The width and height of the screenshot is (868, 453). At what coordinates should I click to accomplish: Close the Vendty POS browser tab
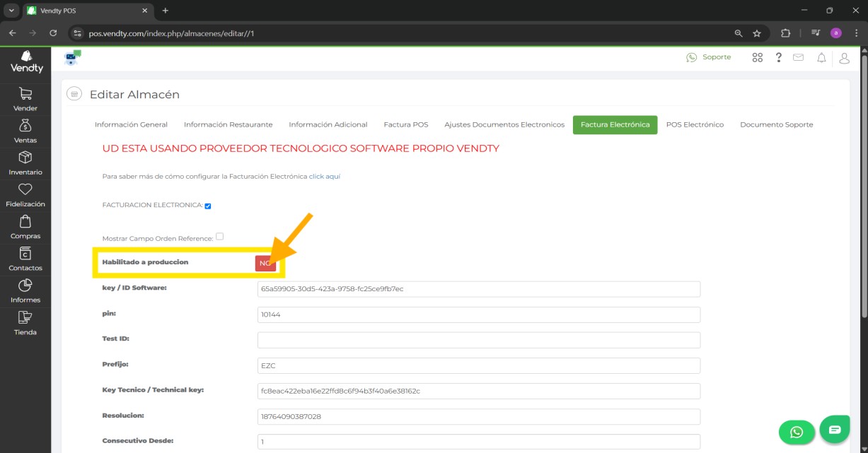(144, 11)
